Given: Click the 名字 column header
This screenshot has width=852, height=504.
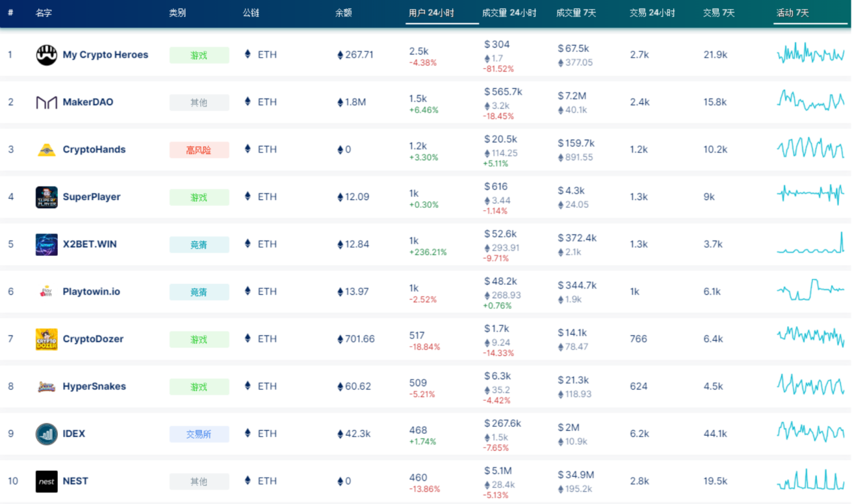Looking at the screenshot, I should point(44,13).
